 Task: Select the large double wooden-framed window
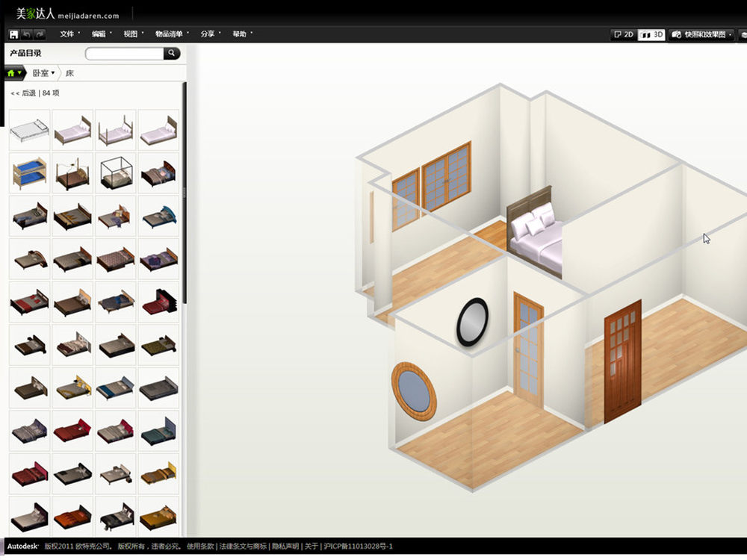tap(447, 177)
